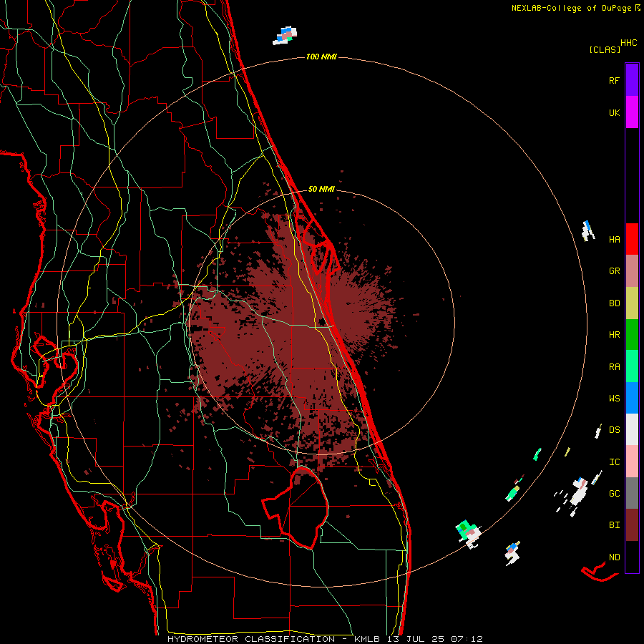This screenshot has width=644, height=644.
Task: Click the 07:12 time stamp
Action: click(467, 639)
